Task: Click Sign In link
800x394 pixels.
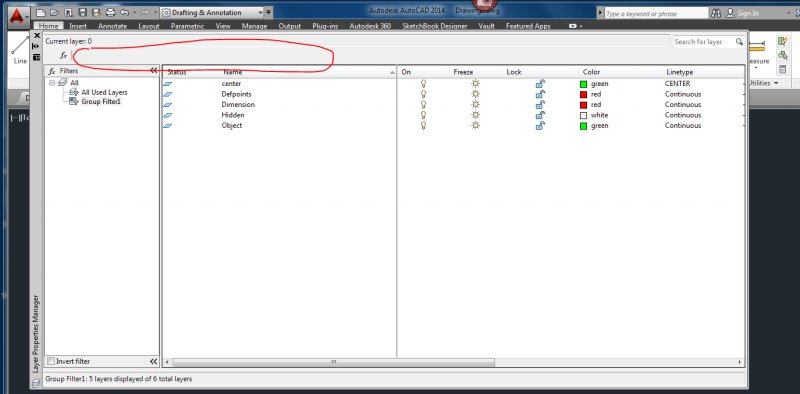Action: (x=748, y=13)
